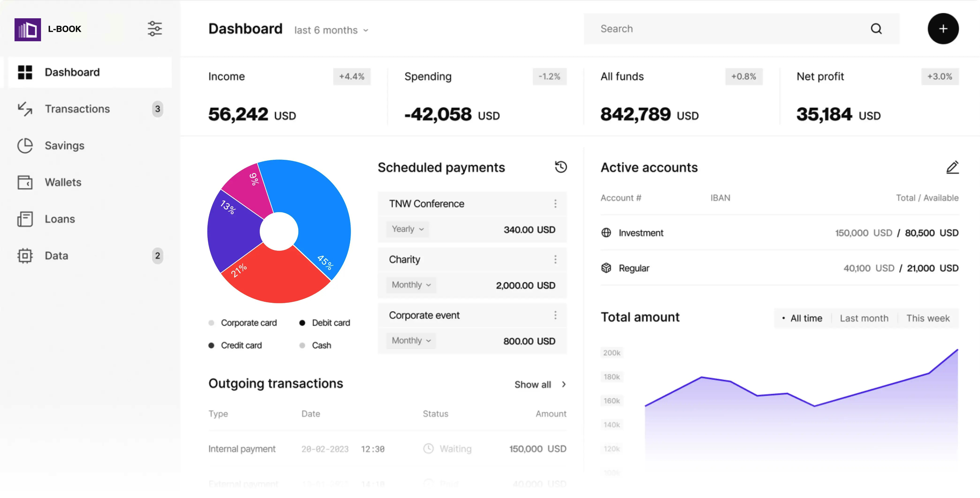Open the scheduled payments history clock icon

560,167
